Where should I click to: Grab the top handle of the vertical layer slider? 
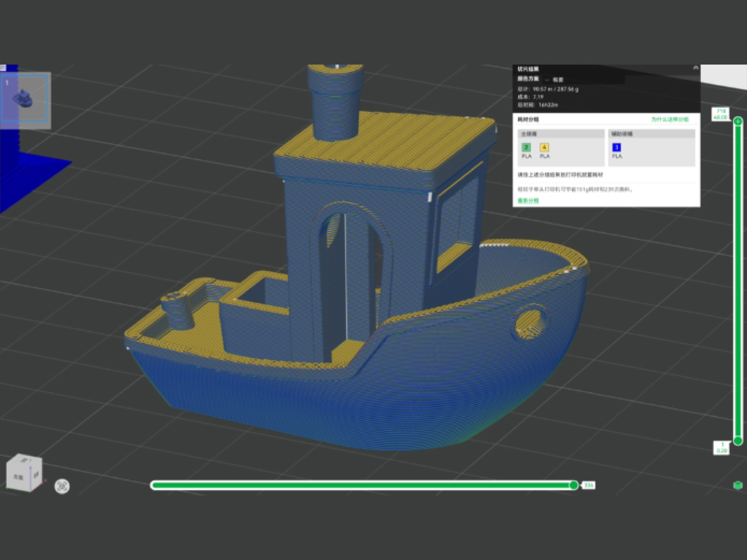pos(738,121)
